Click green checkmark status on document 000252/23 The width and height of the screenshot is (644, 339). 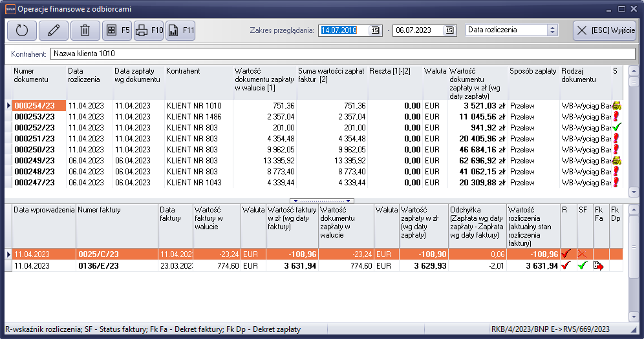616,128
